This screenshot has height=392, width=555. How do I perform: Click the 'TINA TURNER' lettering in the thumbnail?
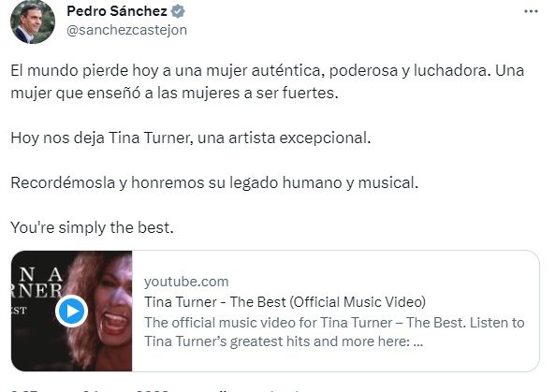tap(37, 283)
